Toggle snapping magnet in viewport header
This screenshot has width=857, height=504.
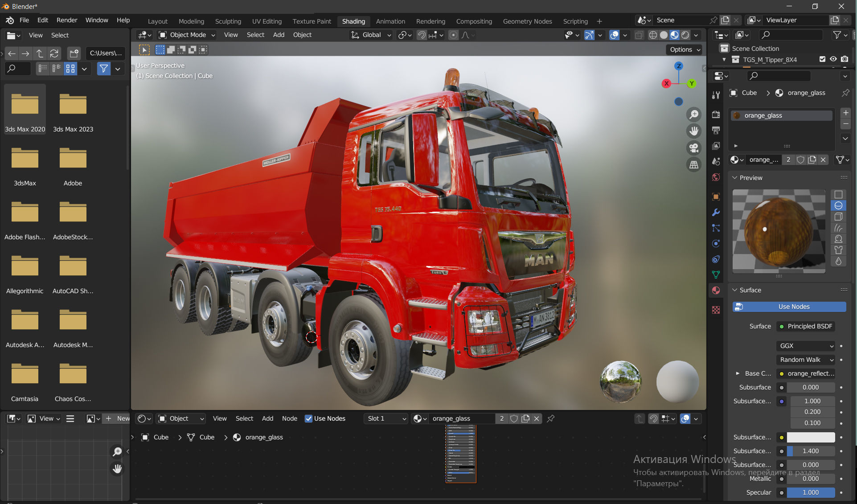click(422, 35)
